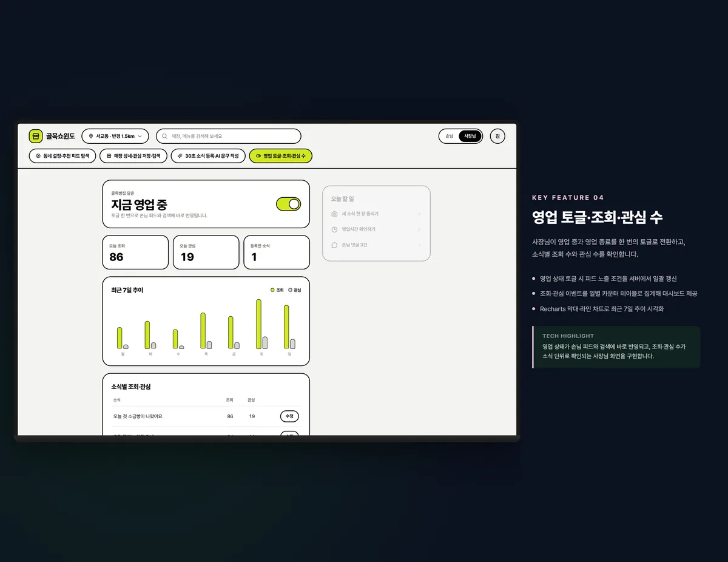Screen dimensions: 728x562
Task: Click 수정 for 오늘 첫 소금빵이 나왔어요
Action: (x=289, y=416)
